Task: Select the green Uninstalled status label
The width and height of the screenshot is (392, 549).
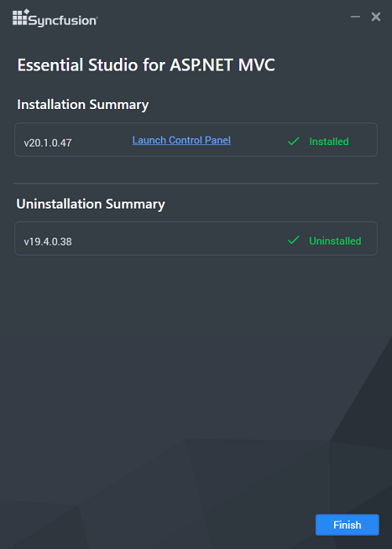Action: click(x=335, y=241)
